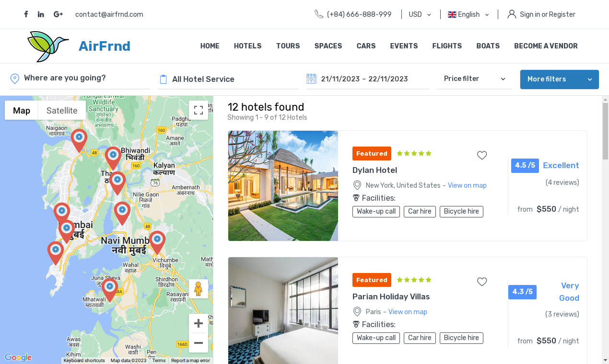Open the FLIGHTS menu
Viewport: 609px width, 364px height.
pos(447,46)
